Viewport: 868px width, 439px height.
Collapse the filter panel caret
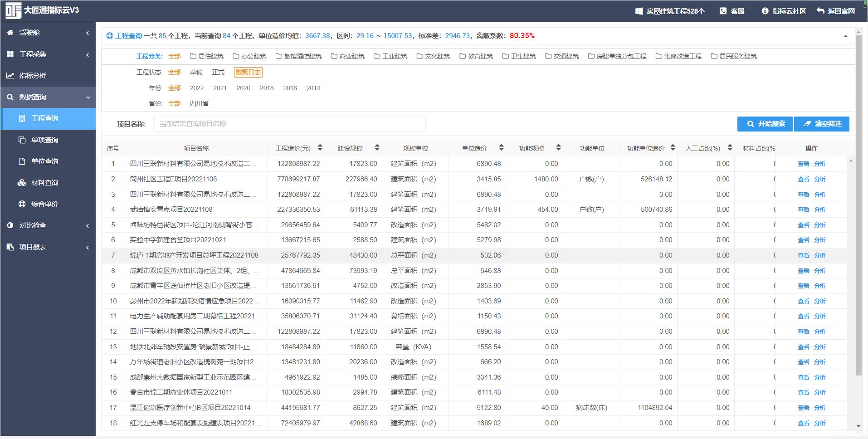845,36
